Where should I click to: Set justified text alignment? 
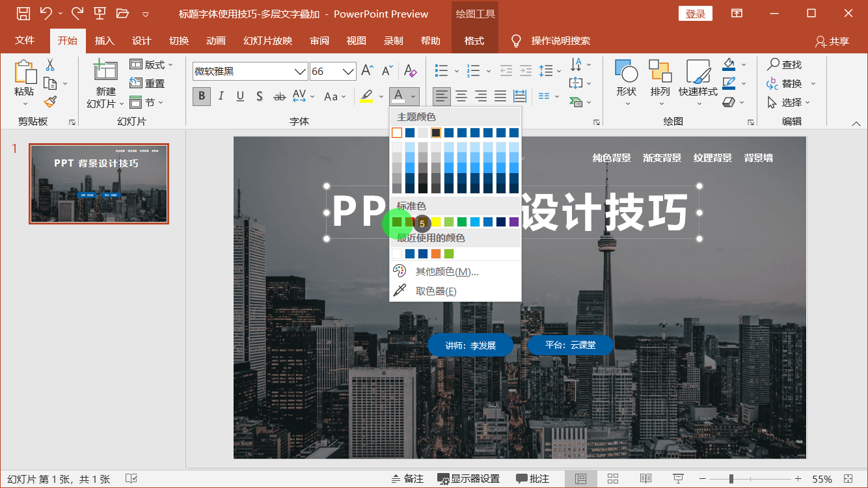(500, 96)
